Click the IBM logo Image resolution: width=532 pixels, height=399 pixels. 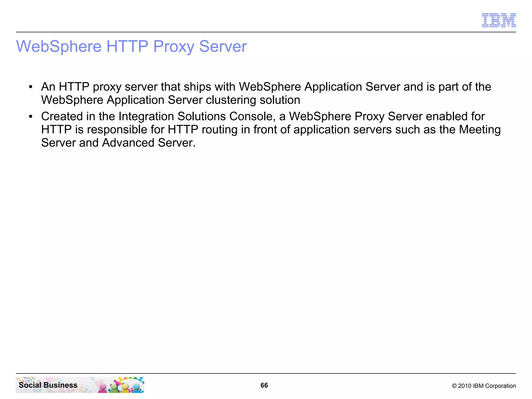pos(499,20)
